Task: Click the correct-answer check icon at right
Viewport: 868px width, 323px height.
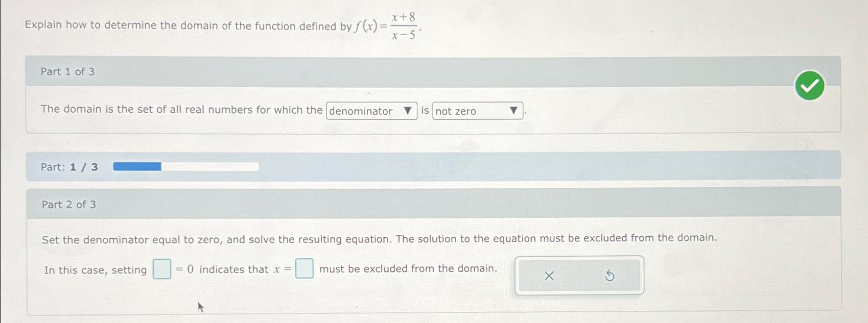Action: [810, 85]
